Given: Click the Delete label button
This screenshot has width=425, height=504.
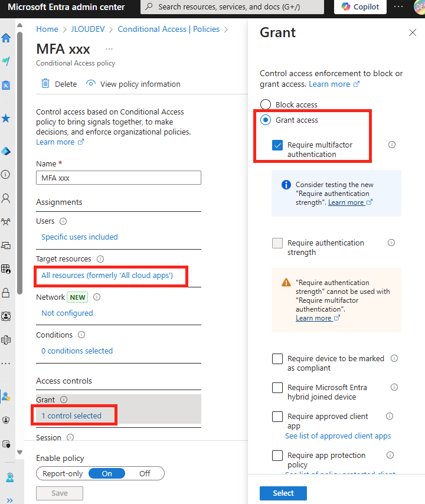Looking at the screenshot, I should tap(66, 84).
